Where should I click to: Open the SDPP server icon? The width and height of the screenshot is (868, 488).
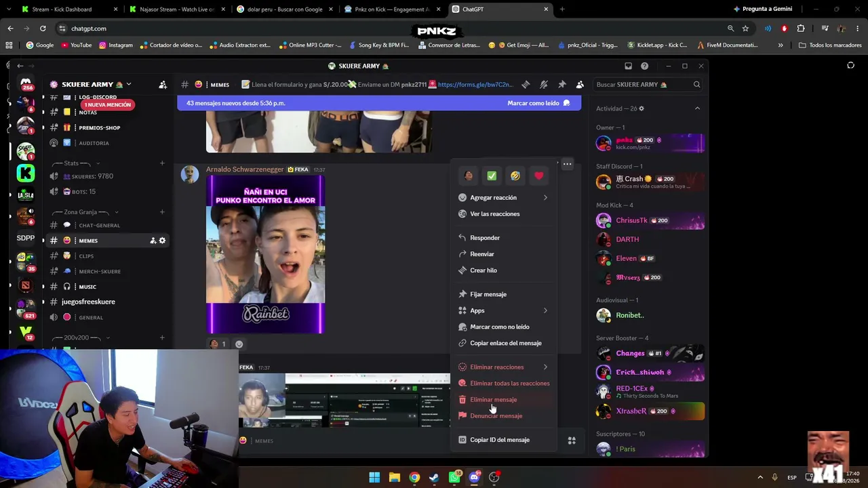(26, 238)
